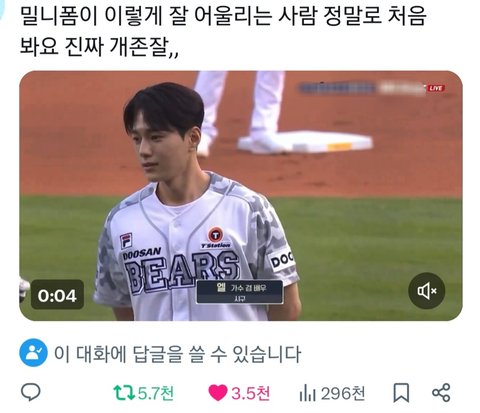Click the blurred broadcast banner beside LIVE
The image size is (480, 413).
point(362,88)
